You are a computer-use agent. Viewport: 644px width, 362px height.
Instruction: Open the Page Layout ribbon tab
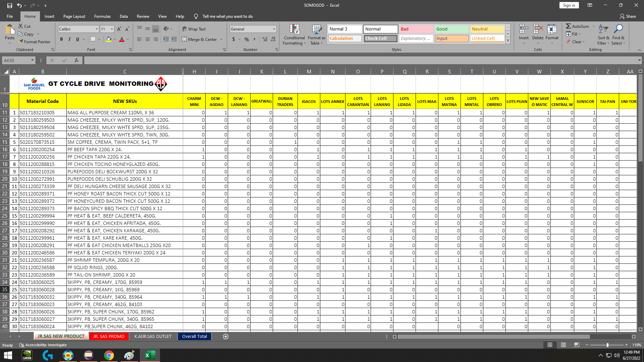[74, 16]
